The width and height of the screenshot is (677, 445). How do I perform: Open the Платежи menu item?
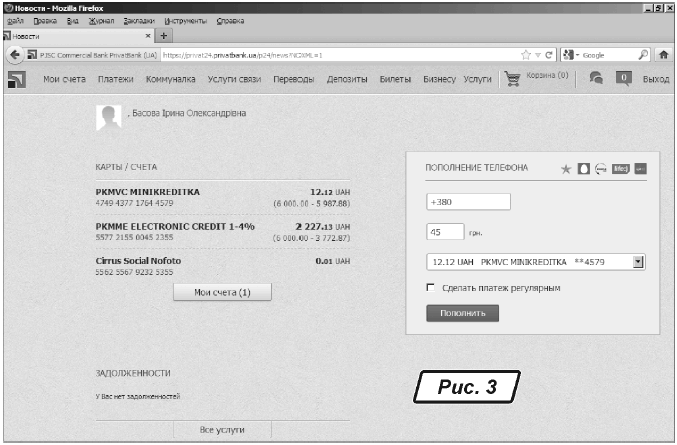point(115,79)
